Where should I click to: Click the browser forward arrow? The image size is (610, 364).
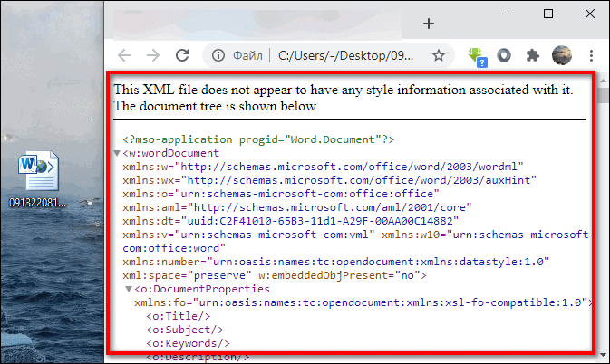(153, 55)
